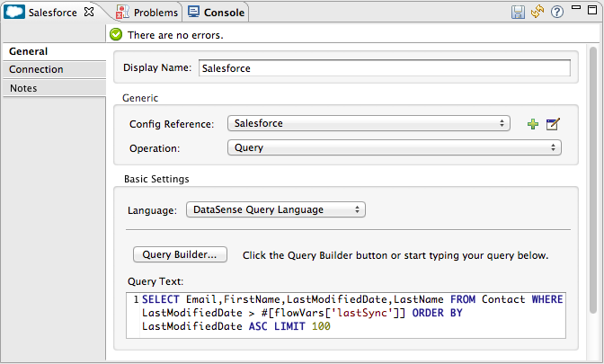Click inside the Query Text editor

click(346, 315)
